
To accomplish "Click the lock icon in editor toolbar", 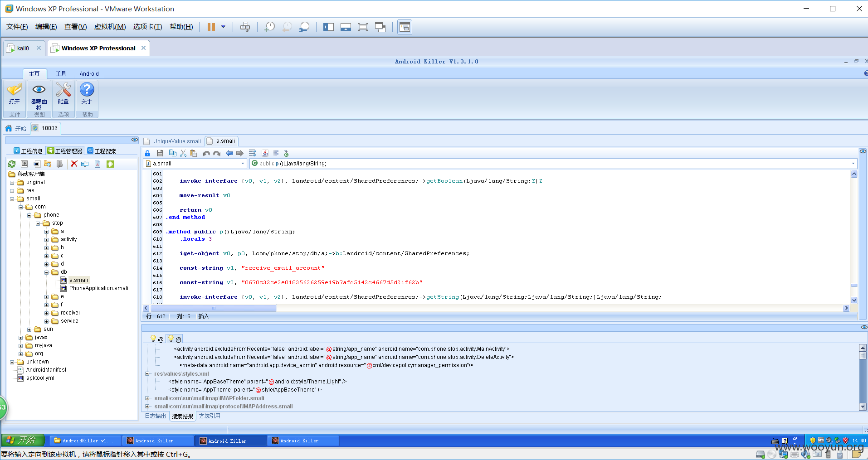I will point(147,153).
